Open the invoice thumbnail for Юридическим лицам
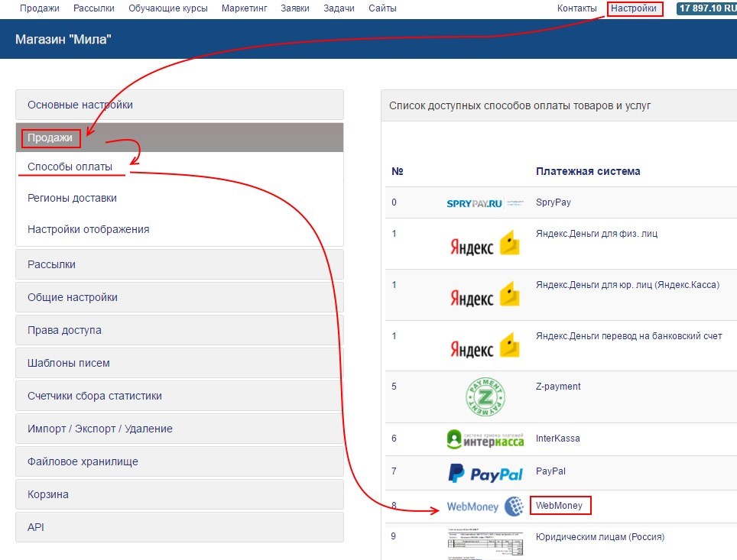The height and width of the screenshot is (560, 737). (485, 543)
